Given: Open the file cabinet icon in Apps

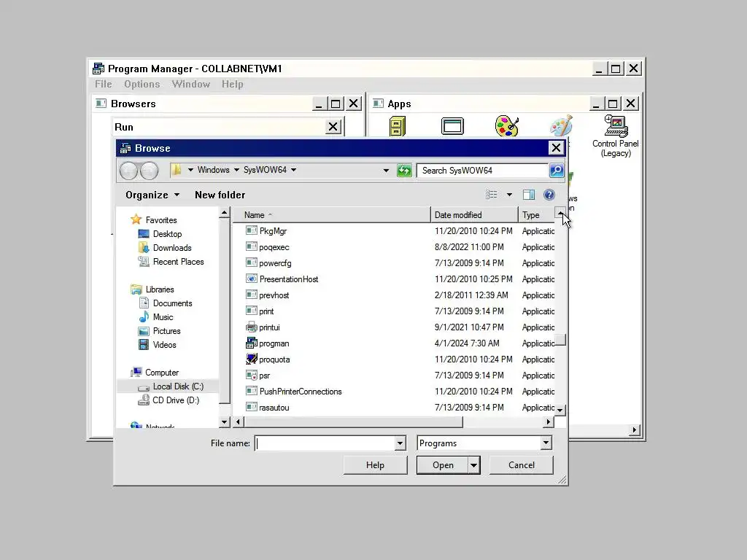Looking at the screenshot, I should (x=398, y=127).
